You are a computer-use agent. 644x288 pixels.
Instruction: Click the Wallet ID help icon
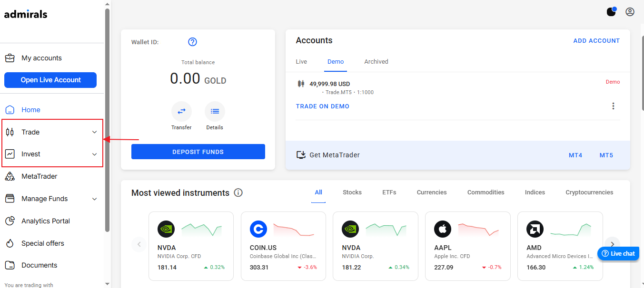192,42
